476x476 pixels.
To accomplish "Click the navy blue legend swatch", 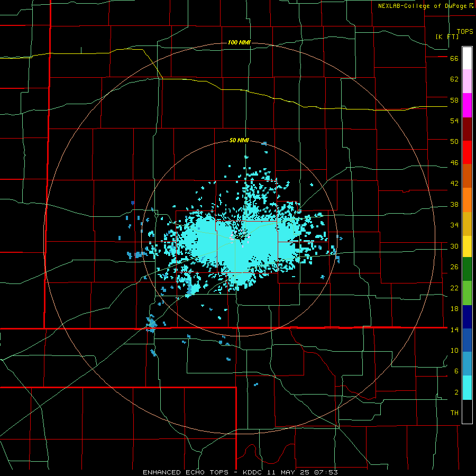I will click(x=467, y=317).
